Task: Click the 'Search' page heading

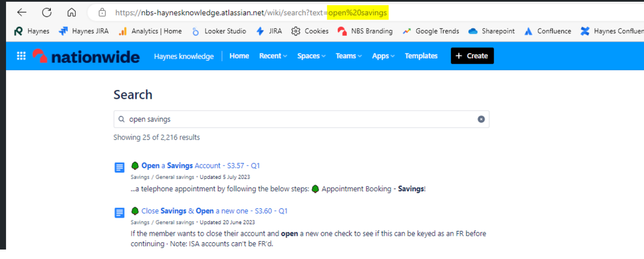Action: pos(133,94)
